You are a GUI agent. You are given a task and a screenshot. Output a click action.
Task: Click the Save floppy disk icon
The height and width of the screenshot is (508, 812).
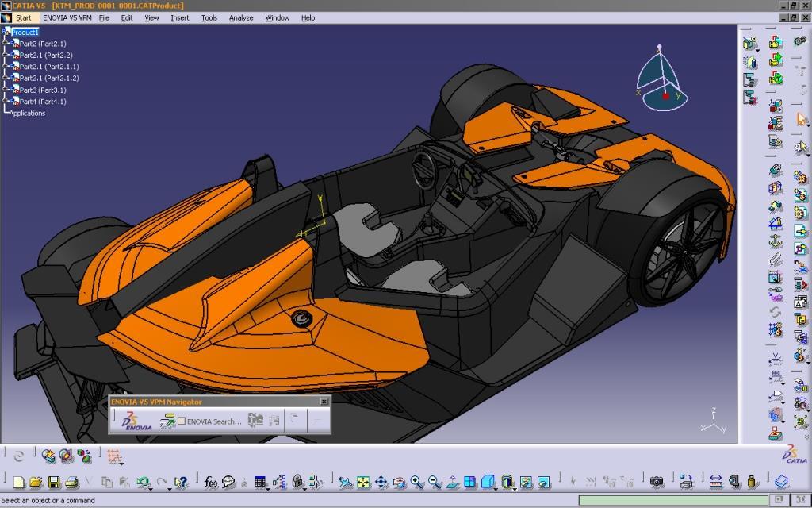[x=54, y=483]
